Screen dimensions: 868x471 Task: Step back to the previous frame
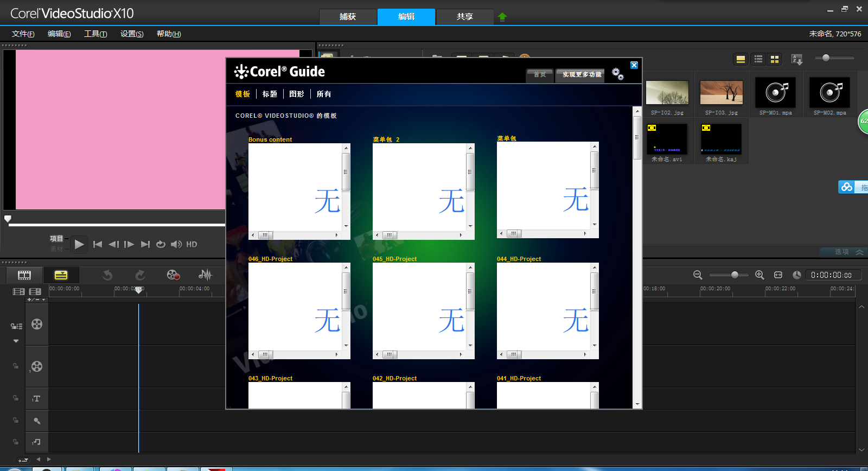tap(113, 244)
